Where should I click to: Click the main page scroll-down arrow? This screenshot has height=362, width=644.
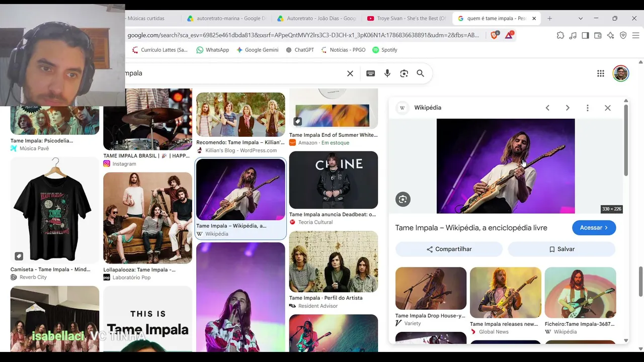tap(640, 348)
